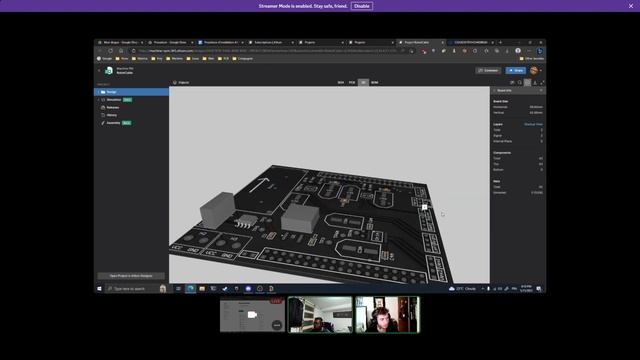Click the browser home icon

[121, 51]
